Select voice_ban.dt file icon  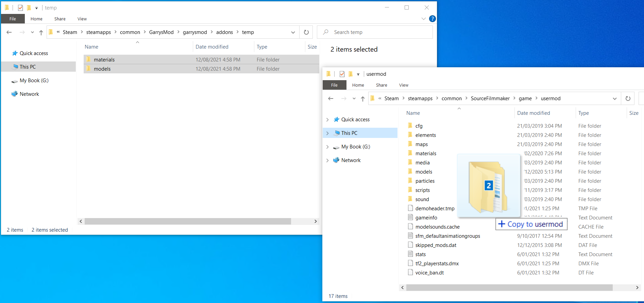point(410,272)
